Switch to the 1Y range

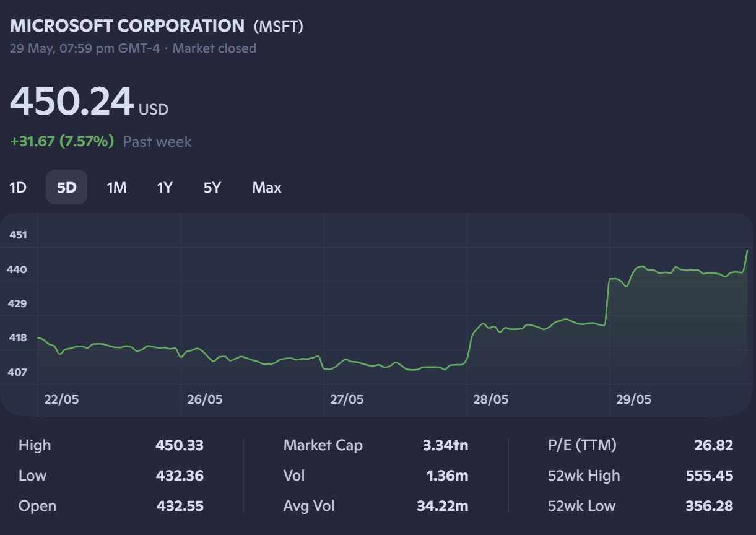pyautogui.click(x=164, y=187)
